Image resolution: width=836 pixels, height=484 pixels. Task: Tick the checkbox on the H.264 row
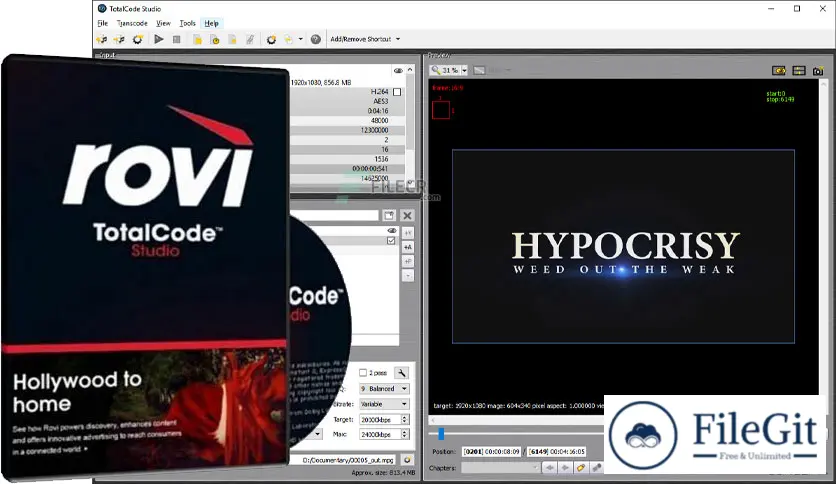point(397,92)
